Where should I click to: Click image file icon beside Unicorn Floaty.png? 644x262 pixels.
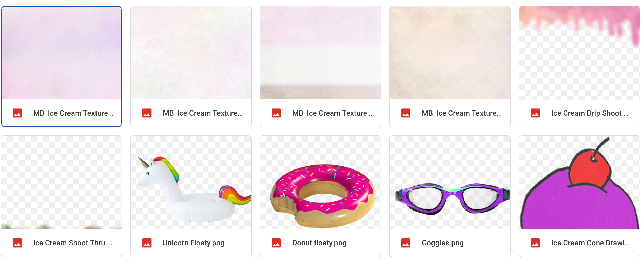coord(147,243)
